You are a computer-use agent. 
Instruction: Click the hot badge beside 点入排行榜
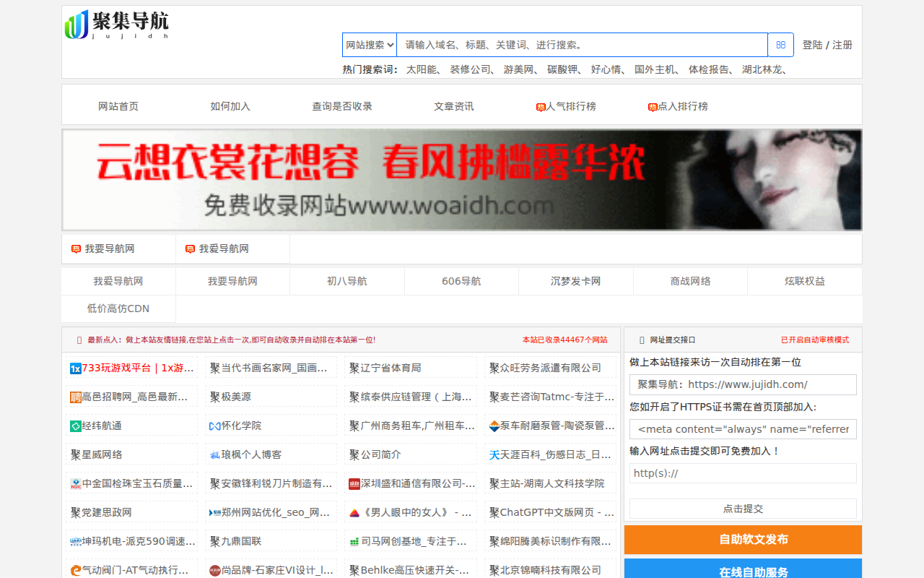[653, 107]
